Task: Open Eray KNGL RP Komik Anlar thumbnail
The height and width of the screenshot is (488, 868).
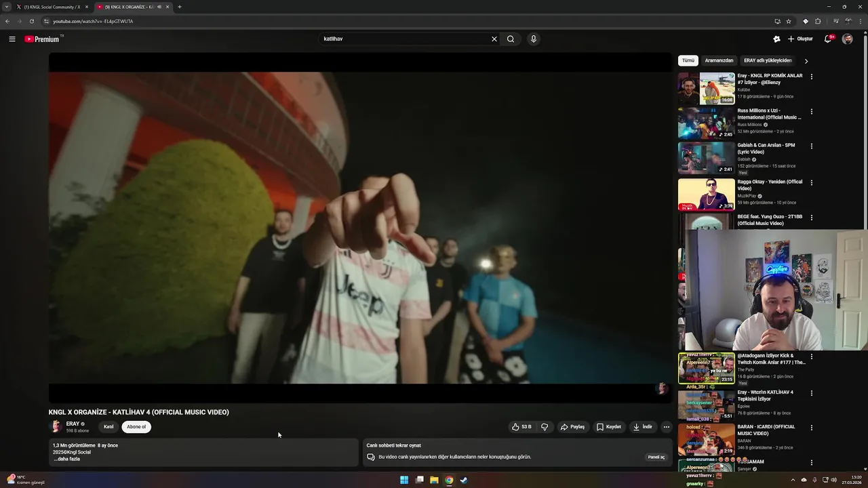Action: (x=707, y=88)
